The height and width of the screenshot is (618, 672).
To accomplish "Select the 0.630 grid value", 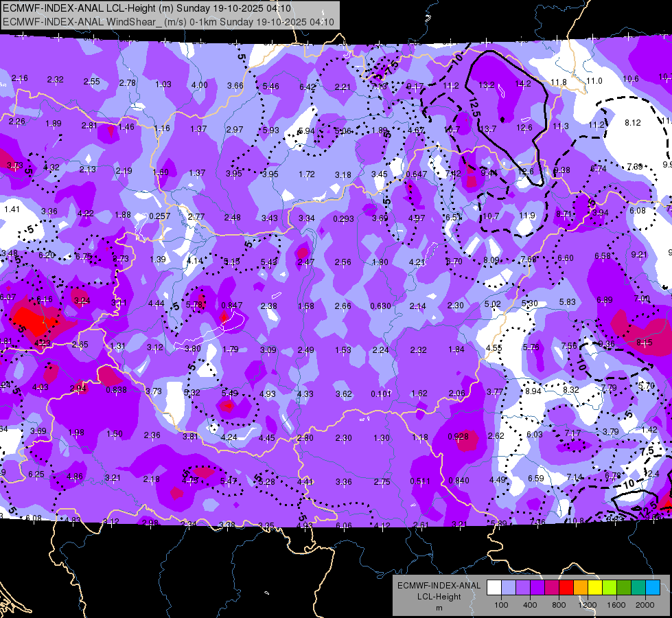I will tap(380, 306).
